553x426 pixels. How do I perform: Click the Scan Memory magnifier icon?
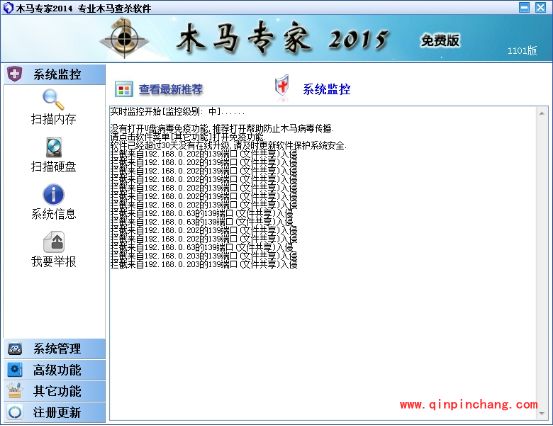click(53, 100)
